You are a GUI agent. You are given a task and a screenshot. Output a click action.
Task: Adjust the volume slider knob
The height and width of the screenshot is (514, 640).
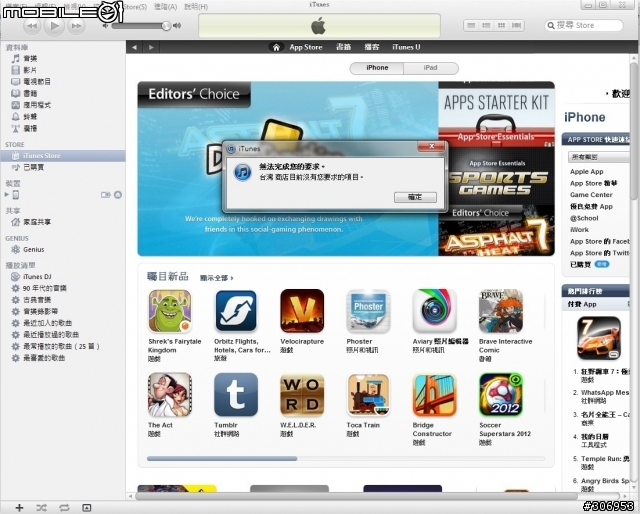tap(166, 26)
